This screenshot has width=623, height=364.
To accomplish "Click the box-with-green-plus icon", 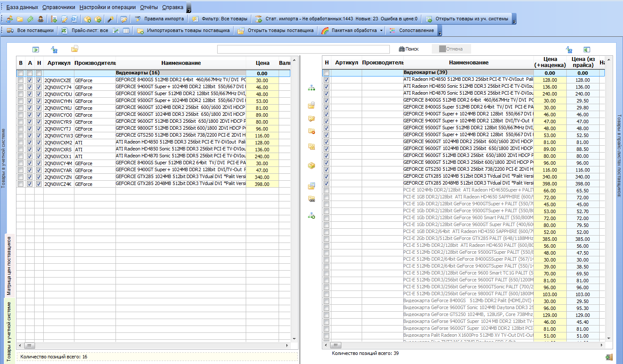I will pos(87,19).
